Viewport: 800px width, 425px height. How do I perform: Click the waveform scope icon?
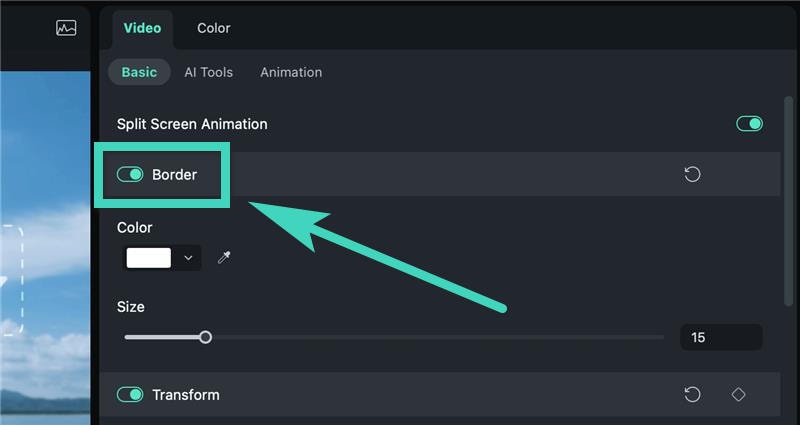(66, 28)
